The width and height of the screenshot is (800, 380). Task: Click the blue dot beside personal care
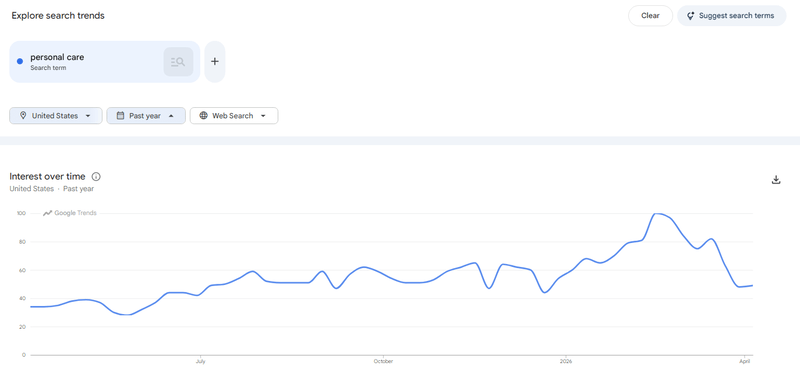20,61
